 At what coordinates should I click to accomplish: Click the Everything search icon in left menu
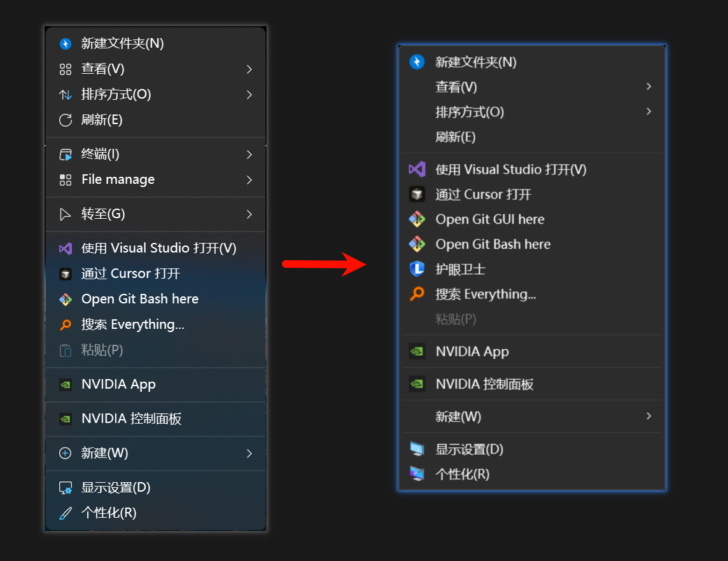(66, 325)
